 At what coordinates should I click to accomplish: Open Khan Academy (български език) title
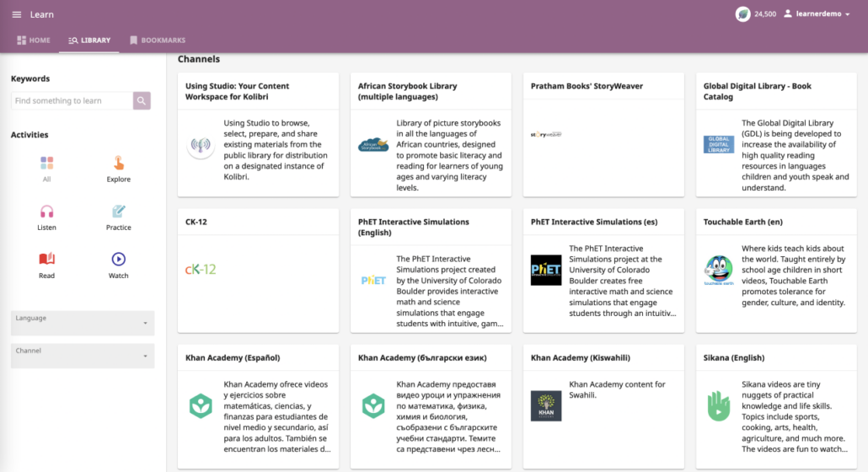[x=422, y=358]
